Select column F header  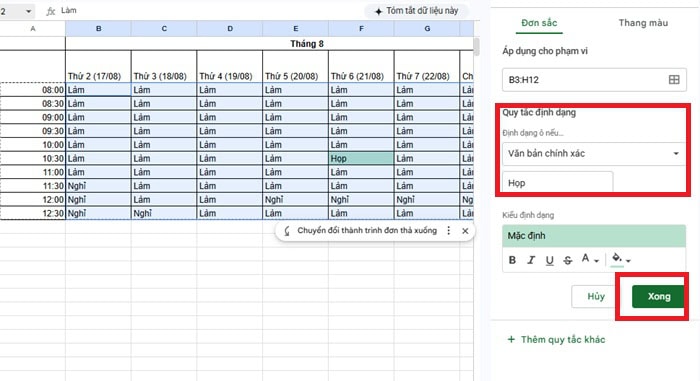(x=361, y=29)
